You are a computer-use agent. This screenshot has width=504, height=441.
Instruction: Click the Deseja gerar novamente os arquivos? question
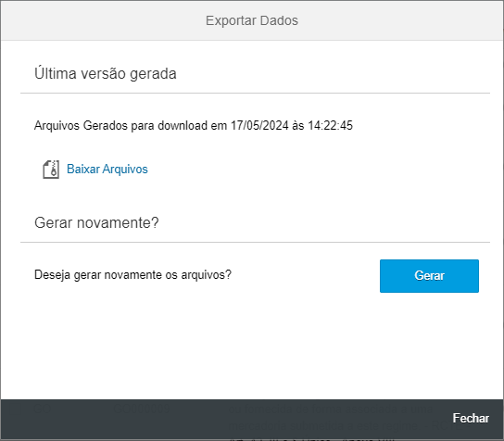132,275
